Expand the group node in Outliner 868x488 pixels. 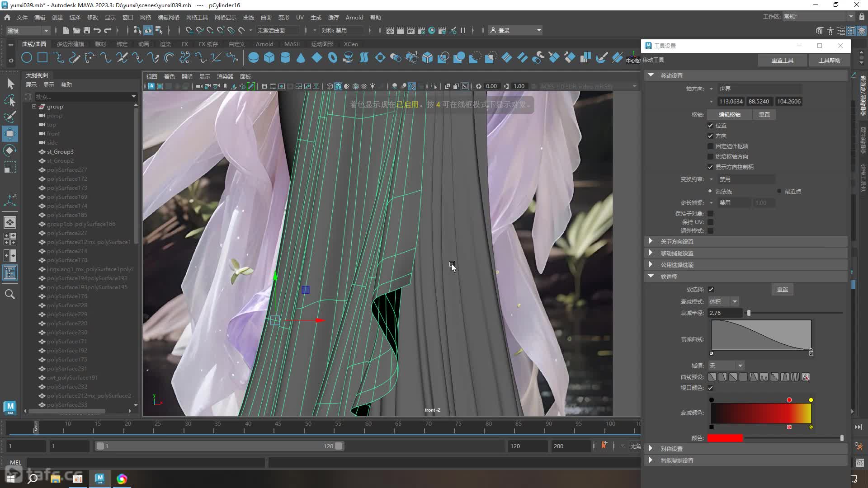click(x=34, y=107)
